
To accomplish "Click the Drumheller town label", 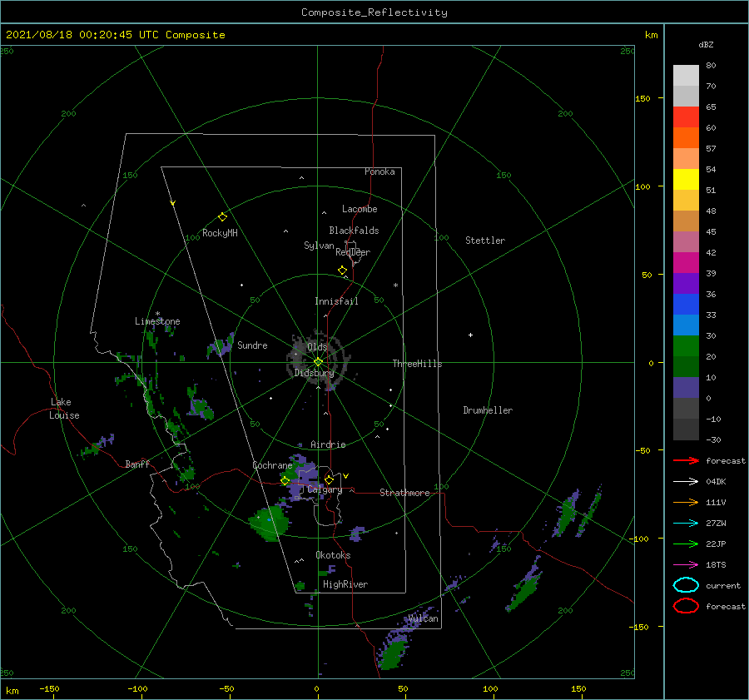I will pos(488,410).
